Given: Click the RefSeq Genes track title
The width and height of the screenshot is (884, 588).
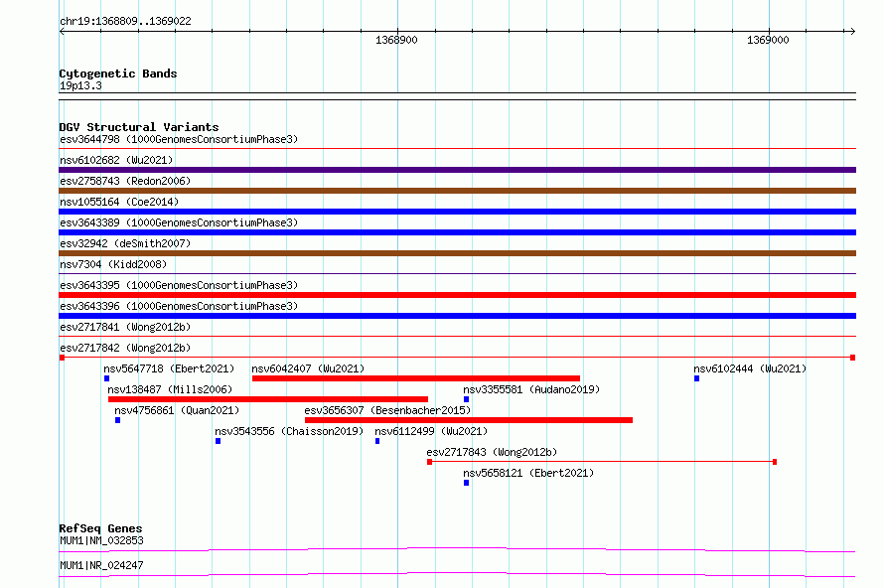Looking at the screenshot, I should click(101, 528).
